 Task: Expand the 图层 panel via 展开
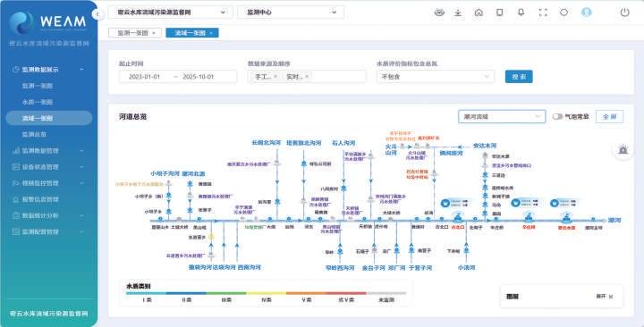click(605, 297)
